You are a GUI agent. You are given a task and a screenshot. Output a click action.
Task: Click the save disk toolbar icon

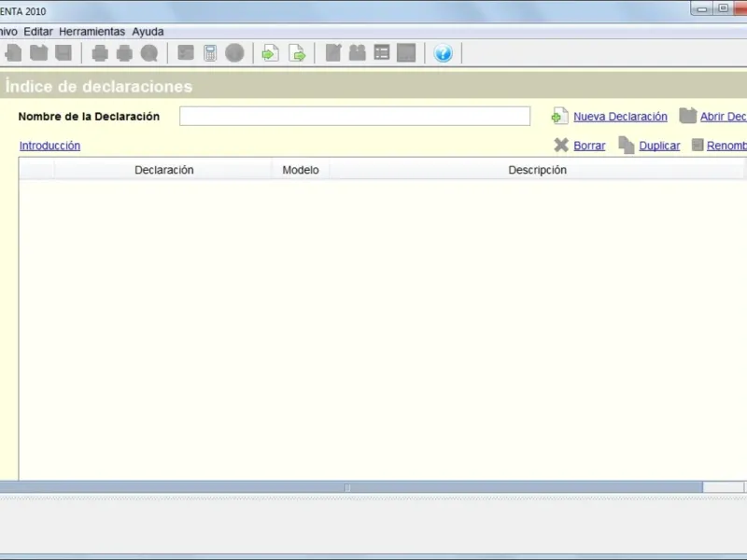[x=63, y=53]
